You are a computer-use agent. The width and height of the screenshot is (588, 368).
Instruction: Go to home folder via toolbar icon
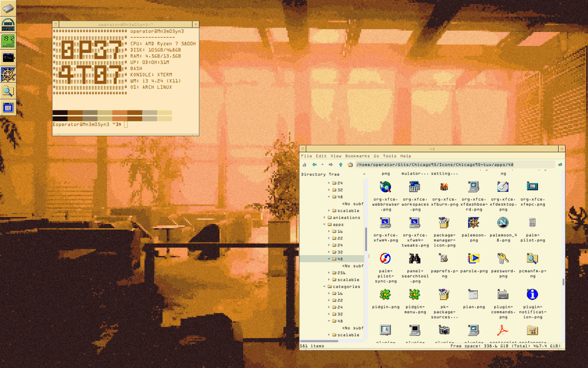click(x=350, y=165)
